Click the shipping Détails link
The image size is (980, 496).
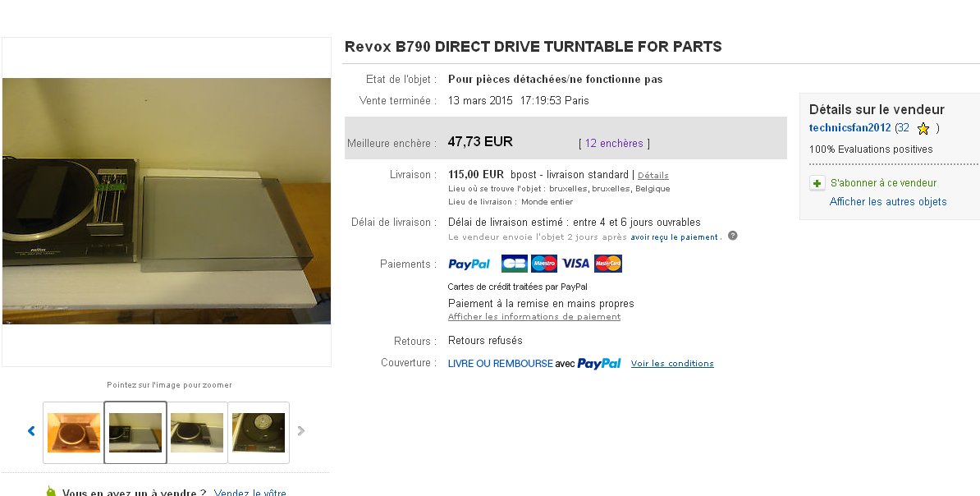(x=653, y=176)
